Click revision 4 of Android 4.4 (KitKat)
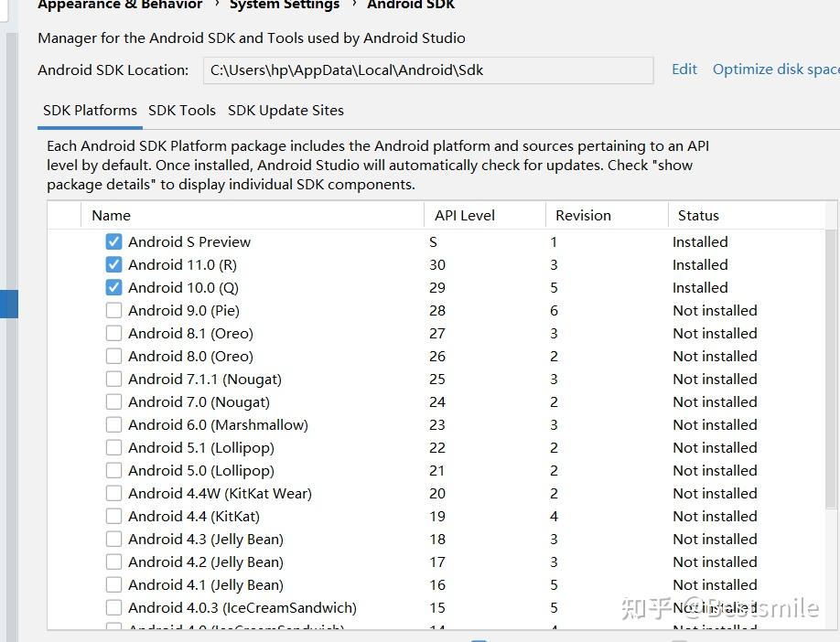840x642 pixels. pos(554,516)
